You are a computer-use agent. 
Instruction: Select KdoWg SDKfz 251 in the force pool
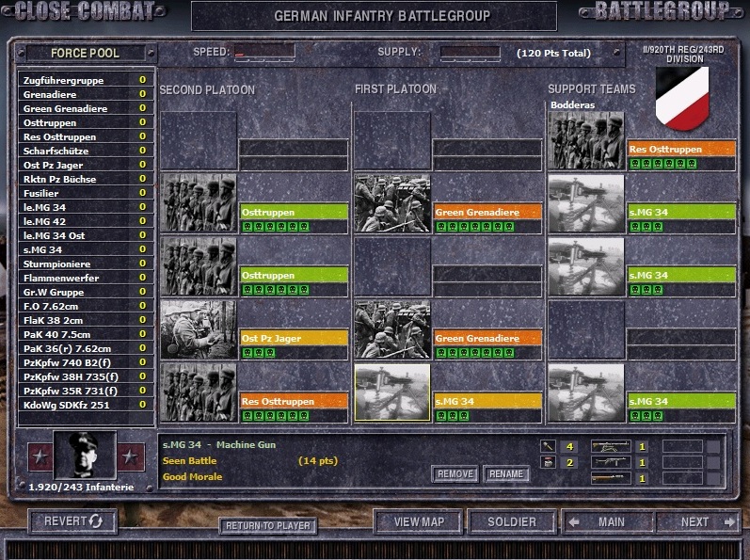point(85,405)
